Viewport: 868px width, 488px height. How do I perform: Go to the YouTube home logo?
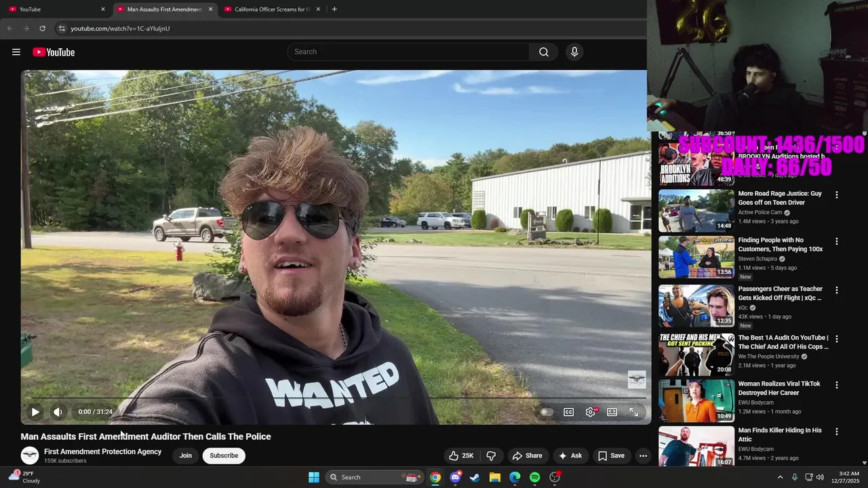click(x=54, y=52)
